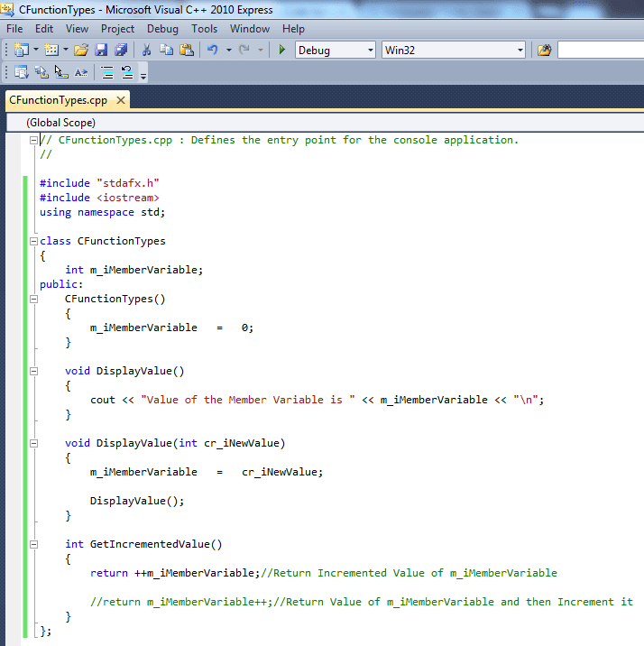
Task: Click the Save All icon
Action: 121,50
